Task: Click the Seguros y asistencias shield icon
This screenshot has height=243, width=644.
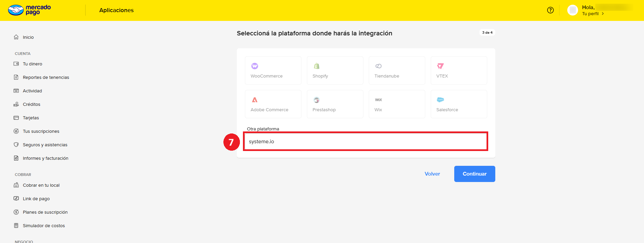Action: coord(16,145)
